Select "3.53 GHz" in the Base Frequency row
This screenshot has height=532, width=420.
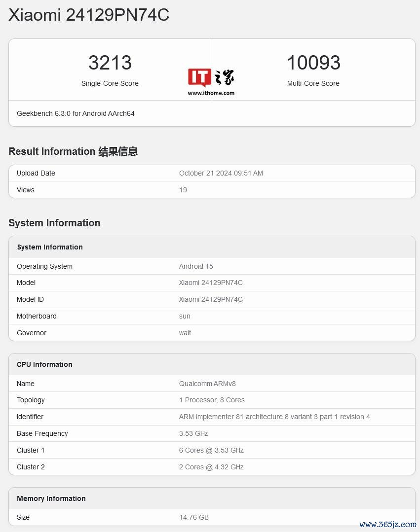[193, 433]
